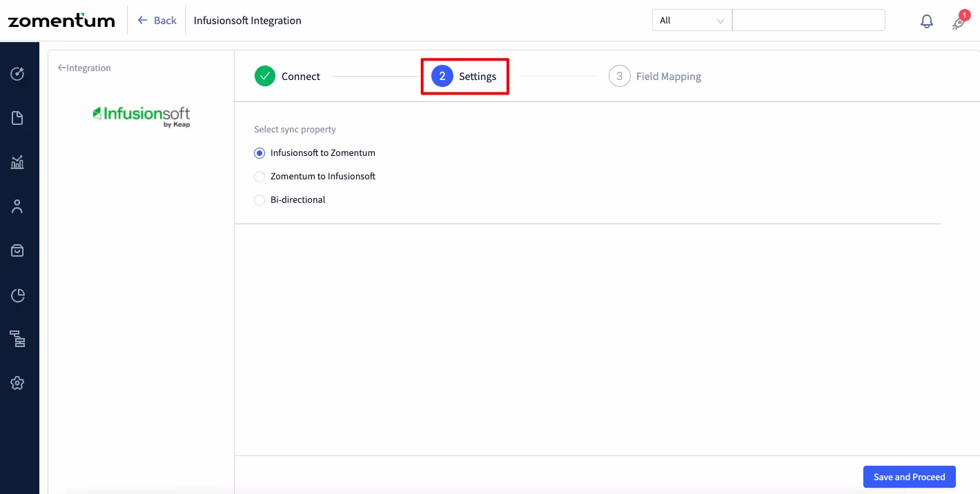Click the Back button in header

157,21
